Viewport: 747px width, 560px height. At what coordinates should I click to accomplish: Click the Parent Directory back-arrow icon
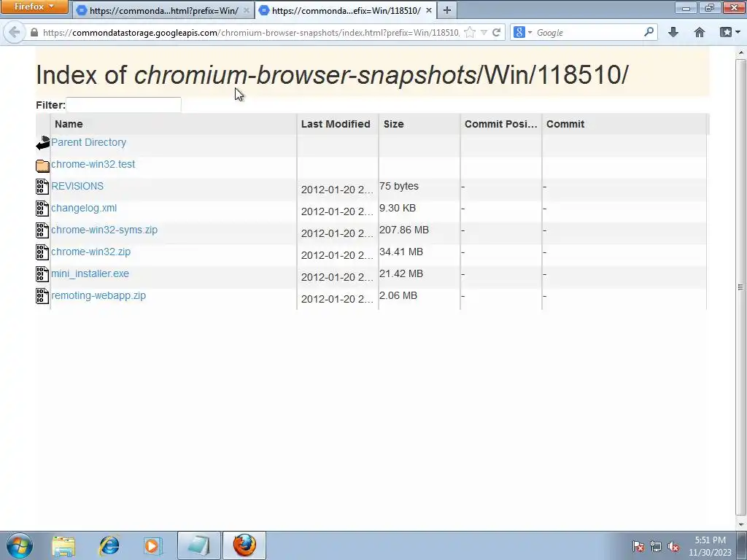click(x=42, y=143)
